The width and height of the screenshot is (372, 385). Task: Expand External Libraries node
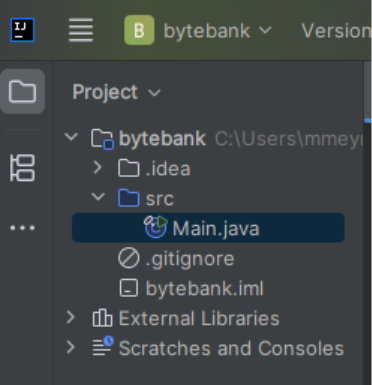pos(71,317)
